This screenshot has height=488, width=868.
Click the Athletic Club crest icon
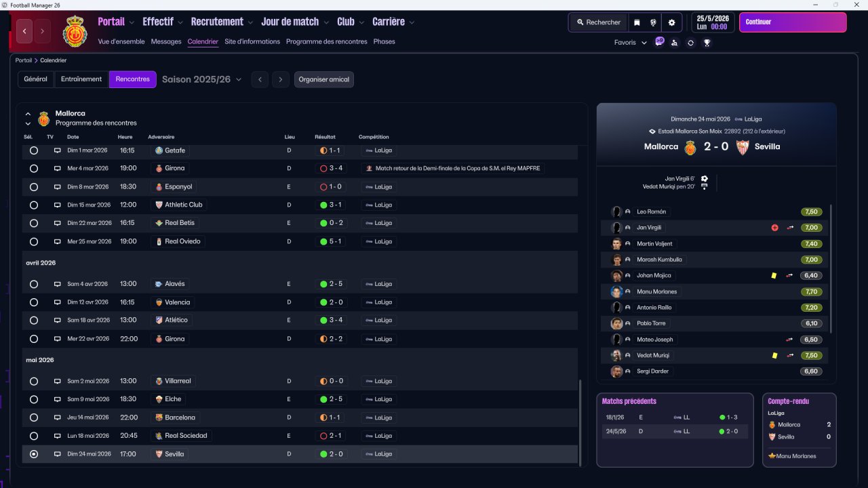click(159, 205)
